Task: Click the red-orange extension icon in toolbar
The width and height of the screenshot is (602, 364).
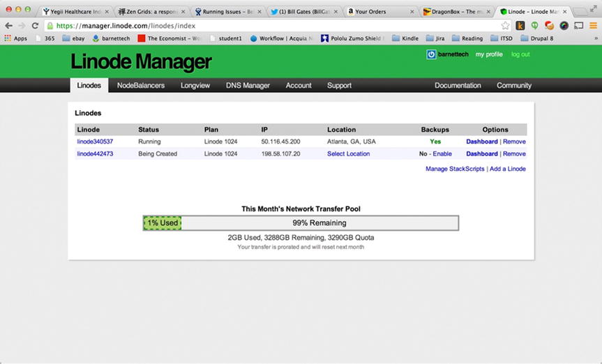Action: pos(550,26)
